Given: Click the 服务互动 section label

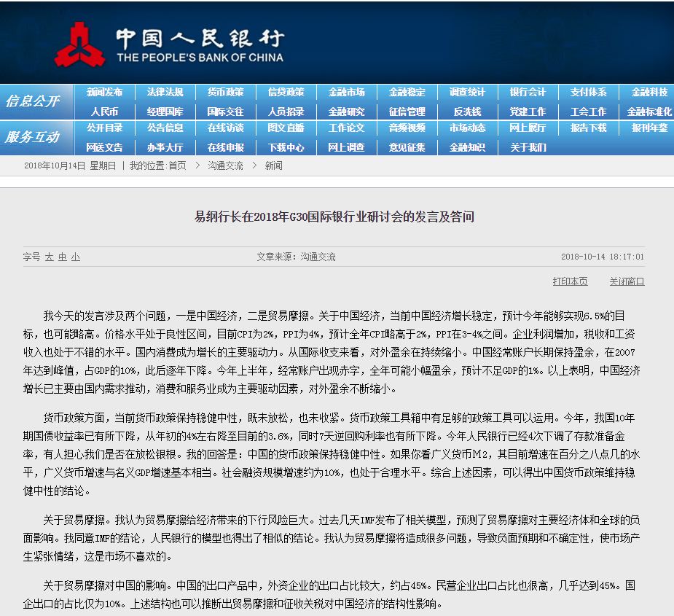Looking at the screenshot, I should coord(32,137).
